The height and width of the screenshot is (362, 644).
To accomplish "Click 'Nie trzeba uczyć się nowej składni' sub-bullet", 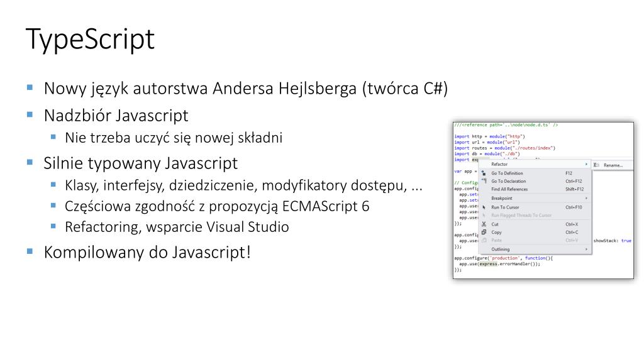I will tap(174, 138).
